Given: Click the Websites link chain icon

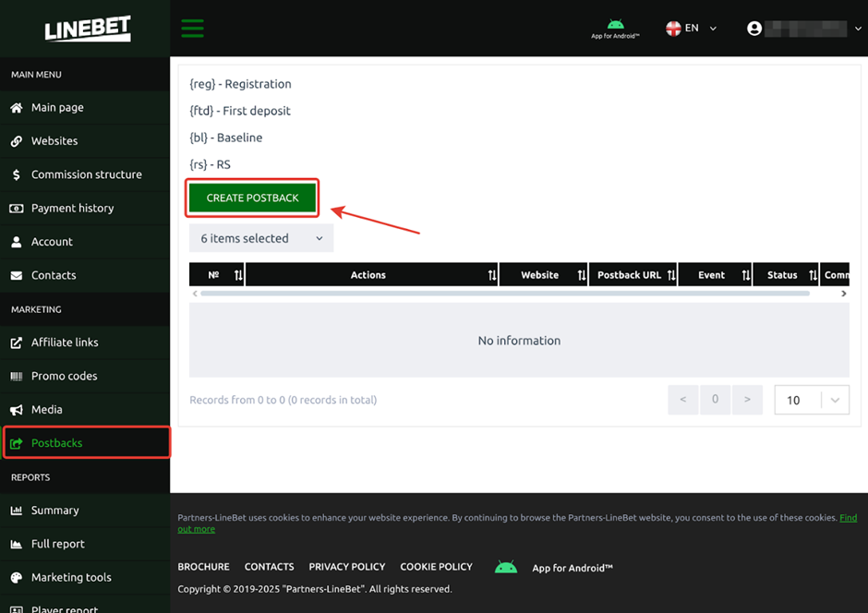Looking at the screenshot, I should pyautogui.click(x=17, y=141).
